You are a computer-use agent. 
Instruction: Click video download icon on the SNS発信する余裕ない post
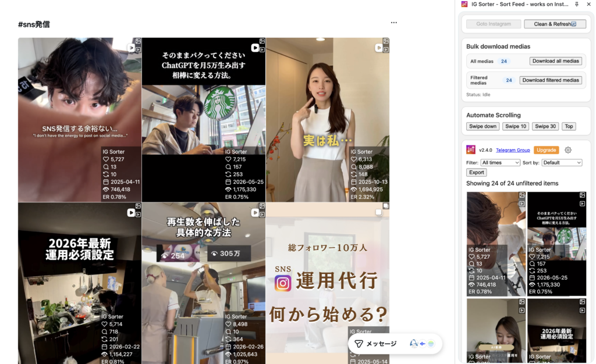(138, 49)
